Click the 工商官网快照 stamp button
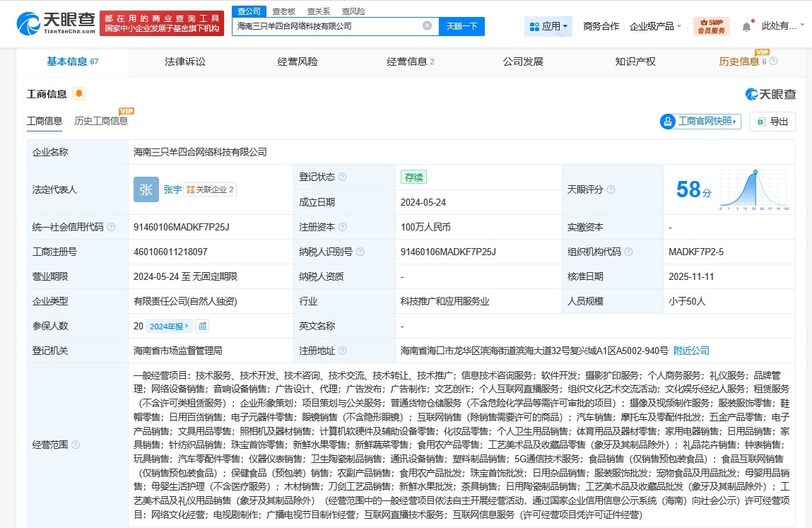The image size is (812, 528). point(699,121)
